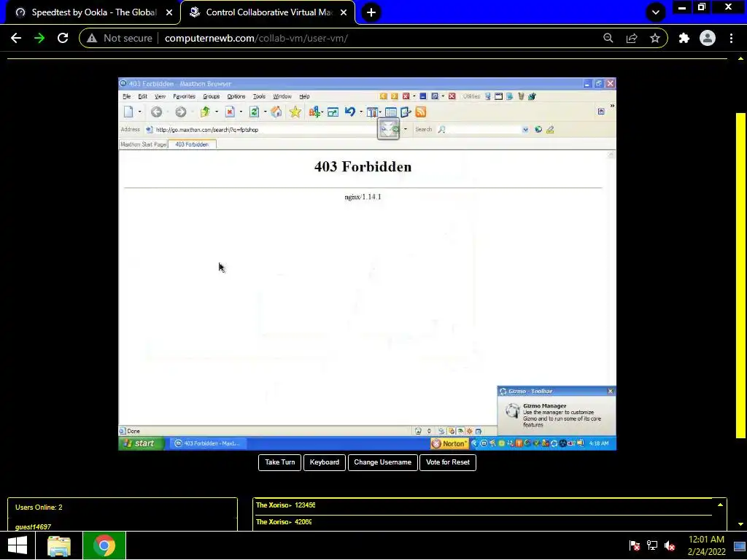
Task: Click the Undo closed tab blue arrow icon
Action: 350,112
